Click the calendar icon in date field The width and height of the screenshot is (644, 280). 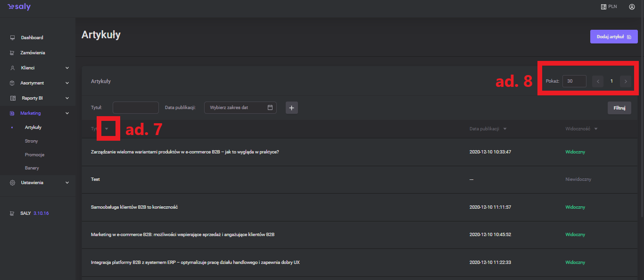click(x=270, y=108)
